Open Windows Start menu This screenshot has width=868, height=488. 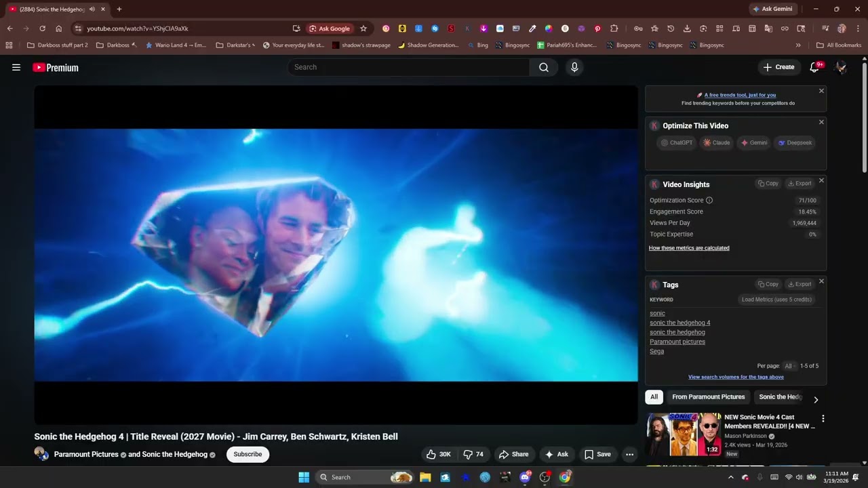click(304, 477)
